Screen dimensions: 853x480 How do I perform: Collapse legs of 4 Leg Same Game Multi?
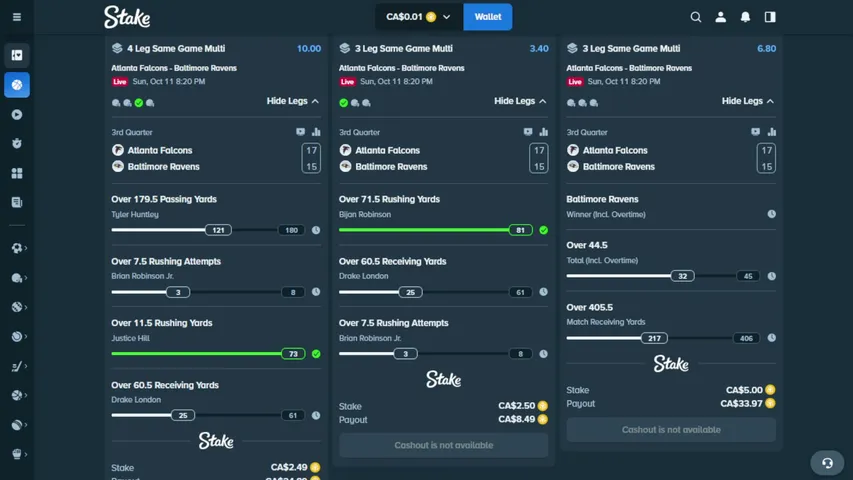tap(293, 101)
